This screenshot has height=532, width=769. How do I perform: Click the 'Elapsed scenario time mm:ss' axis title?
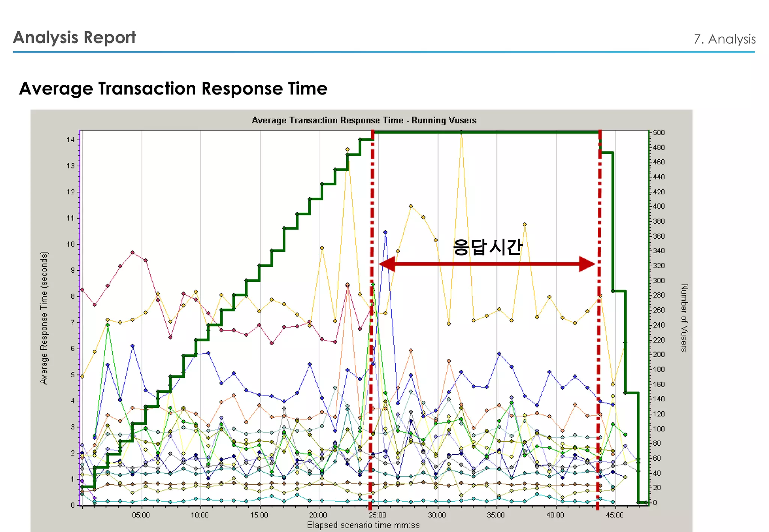(363, 525)
